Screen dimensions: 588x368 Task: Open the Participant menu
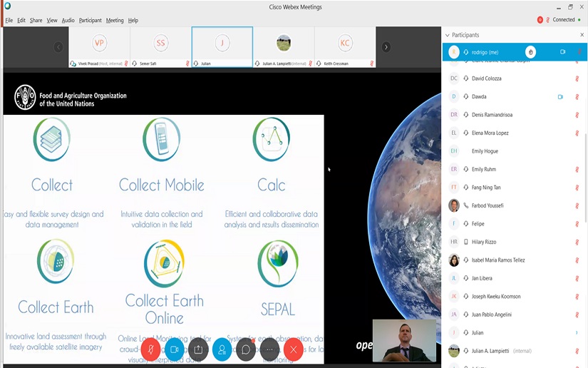[90, 20]
